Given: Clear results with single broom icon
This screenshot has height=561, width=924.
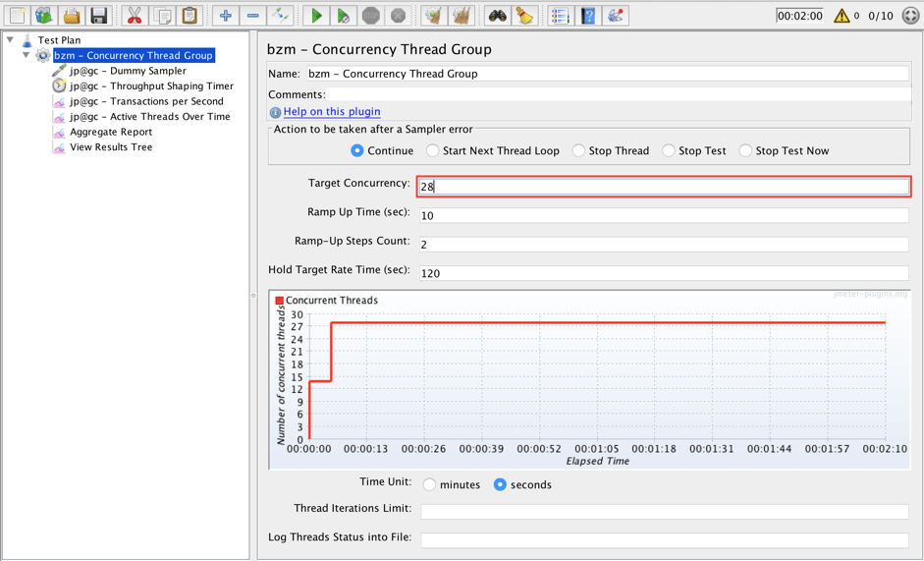Looking at the screenshot, I should tap(434, 16).
